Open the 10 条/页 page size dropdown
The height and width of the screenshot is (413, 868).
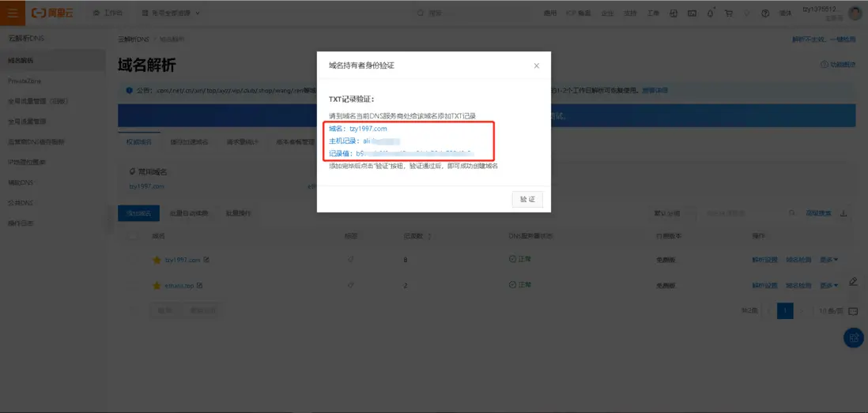[x=831, y=311]
